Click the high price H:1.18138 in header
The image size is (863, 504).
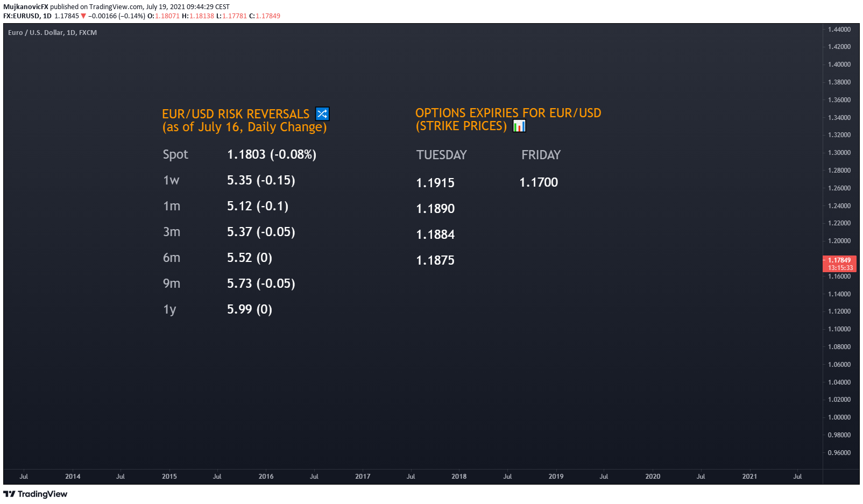198,16
